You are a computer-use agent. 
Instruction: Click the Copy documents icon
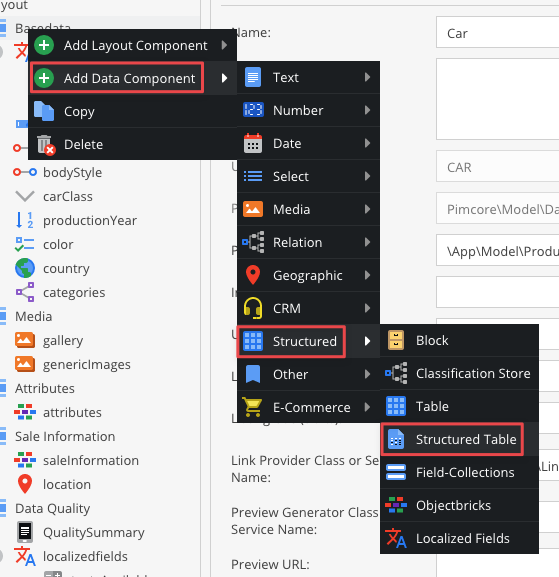coord(44,111)
